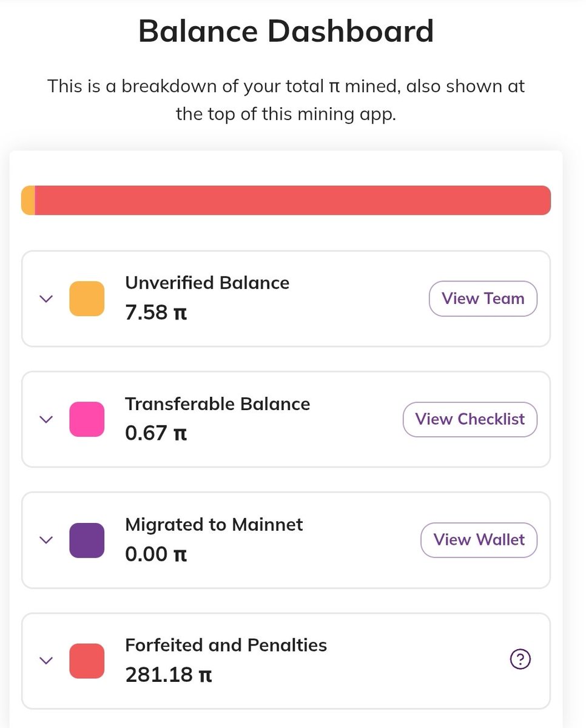Open the View Wallet button
Image resolution: width=586 pixels, height=728 pixels.
479,540
